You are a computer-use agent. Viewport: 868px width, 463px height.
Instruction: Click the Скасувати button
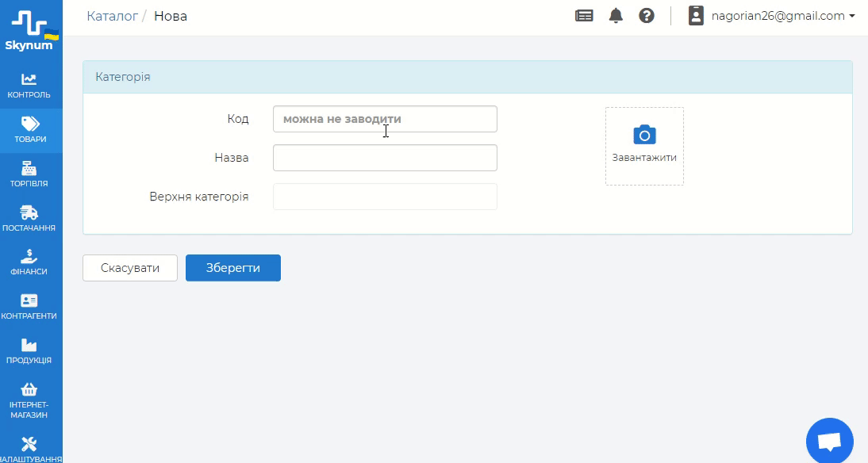130,268
